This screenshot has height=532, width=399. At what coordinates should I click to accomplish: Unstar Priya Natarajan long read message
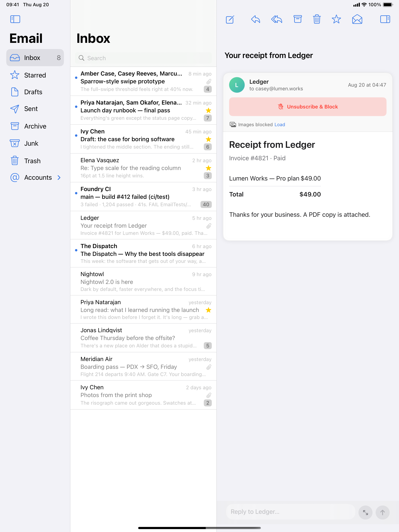(208, 310)
